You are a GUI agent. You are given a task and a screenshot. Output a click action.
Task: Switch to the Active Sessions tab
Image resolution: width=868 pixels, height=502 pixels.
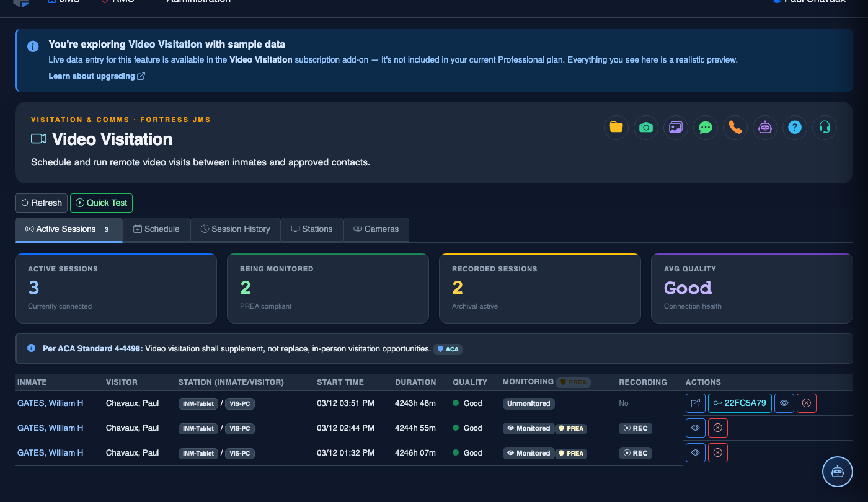tap(69, 229)
